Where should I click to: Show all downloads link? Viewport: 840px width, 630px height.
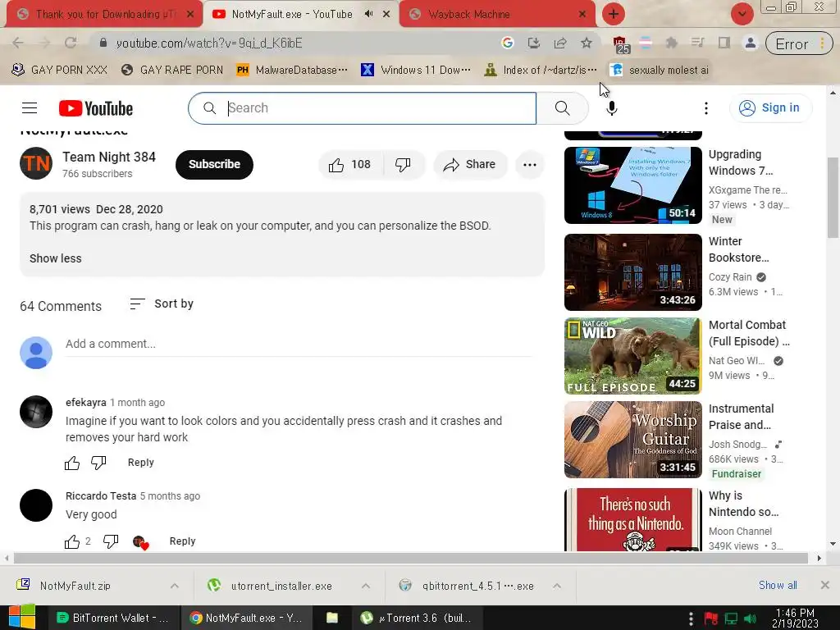[x=778, y=586]
